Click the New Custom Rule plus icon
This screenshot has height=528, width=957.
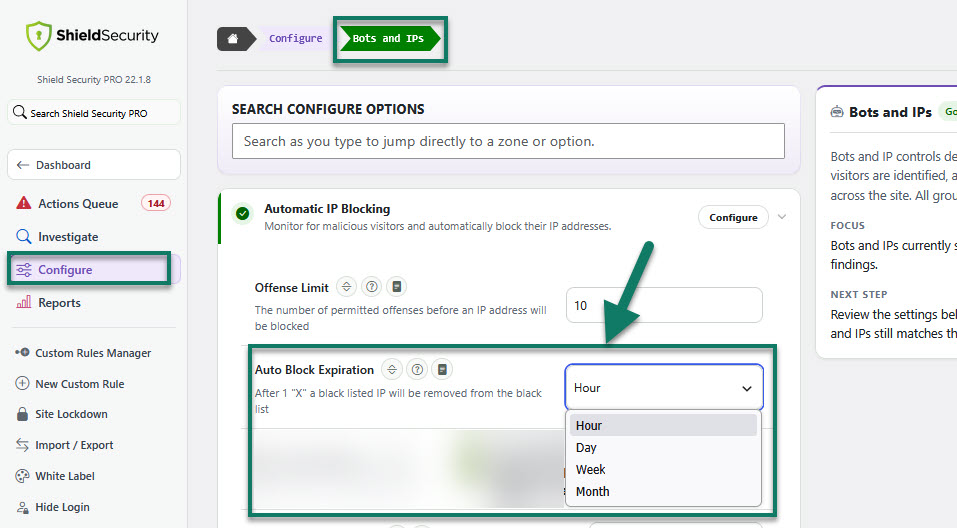point(22,383)
